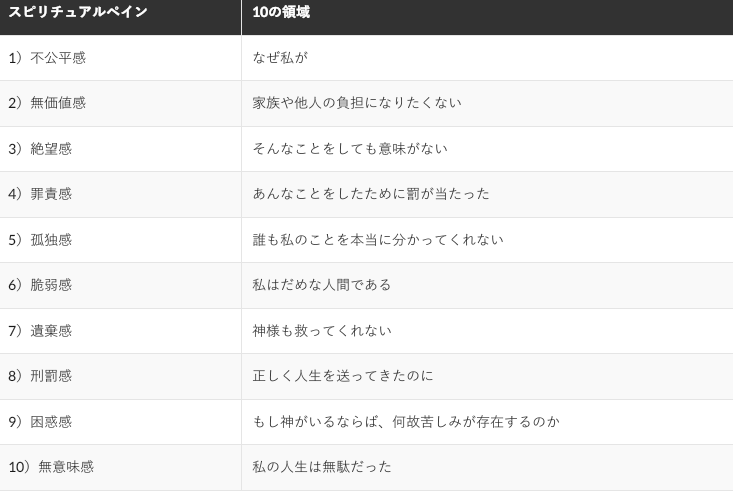The image size is (733, 491).
Task: Click 誰も私のことを本当に分かってくれない text
Action: pos(378,240)
